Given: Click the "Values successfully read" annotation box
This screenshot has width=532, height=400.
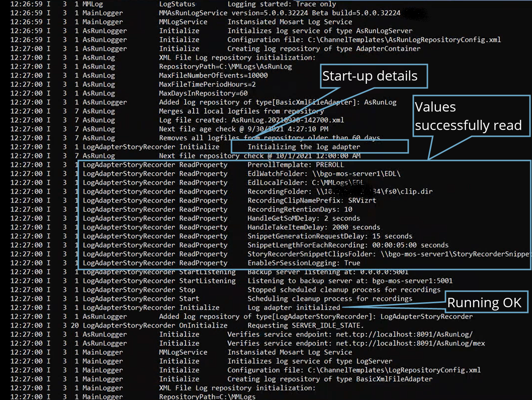Looking at the screenshot, I should [468, 116].
